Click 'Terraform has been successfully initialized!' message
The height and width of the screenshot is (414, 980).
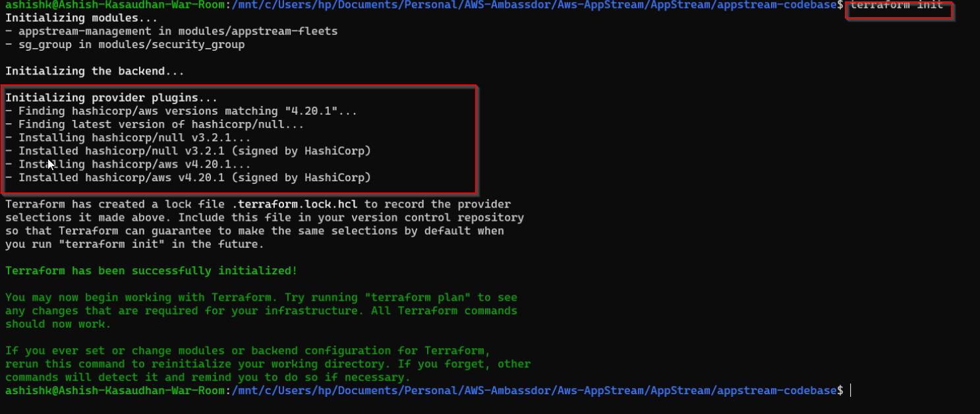pos(152,270)
